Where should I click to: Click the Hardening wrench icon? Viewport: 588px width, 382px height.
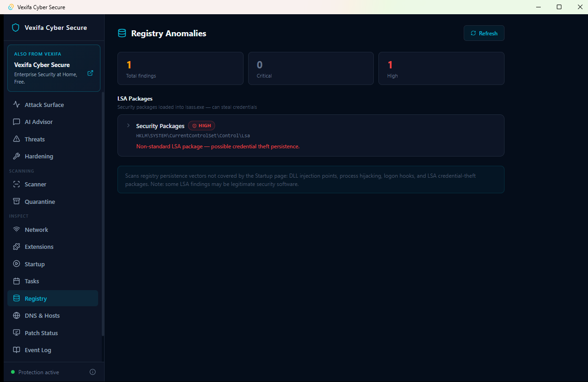click(17, 156)
